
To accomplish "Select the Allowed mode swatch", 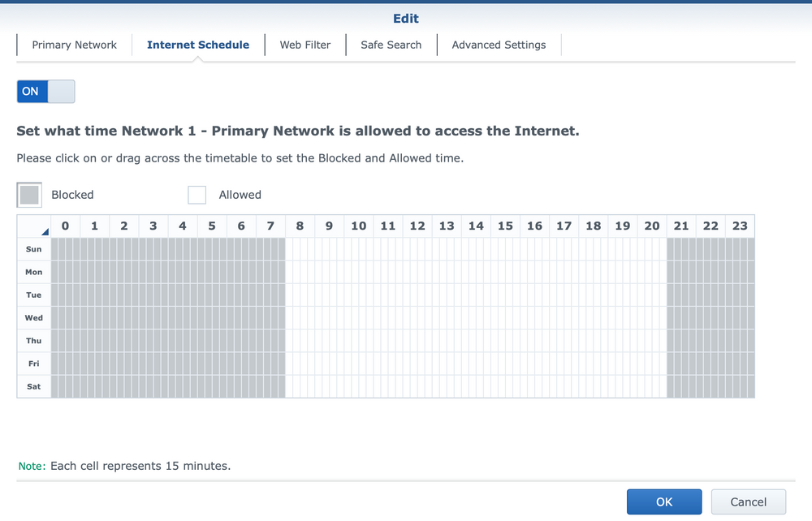I will tap(197, 195).
